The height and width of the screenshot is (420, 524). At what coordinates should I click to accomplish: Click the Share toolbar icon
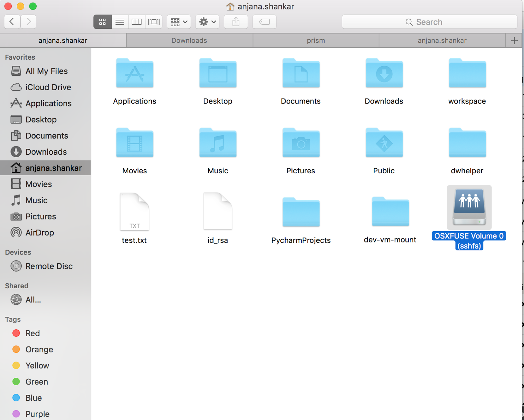[x=236, y=22]
